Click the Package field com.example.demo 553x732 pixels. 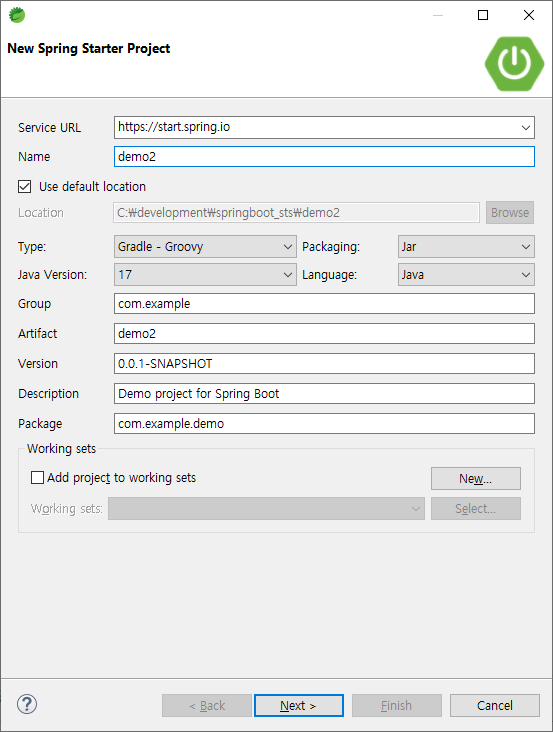pos(324,423)
